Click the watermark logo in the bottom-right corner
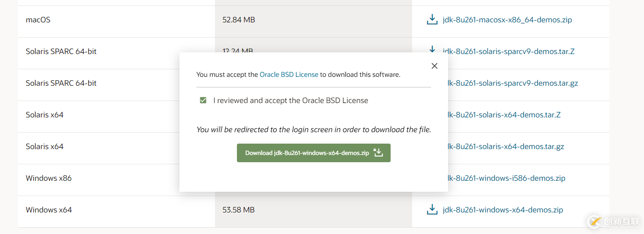This screenshot has width=644, height=234. [x=614, y=221]
